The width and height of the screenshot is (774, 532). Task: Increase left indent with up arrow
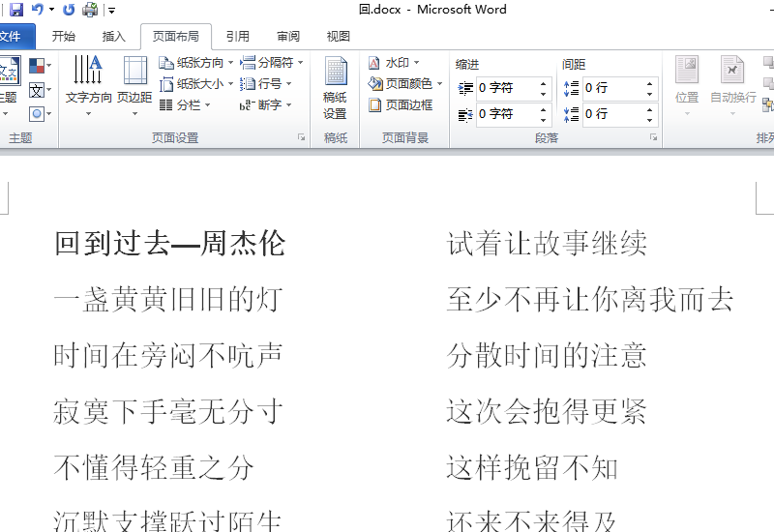click(544, 83)
